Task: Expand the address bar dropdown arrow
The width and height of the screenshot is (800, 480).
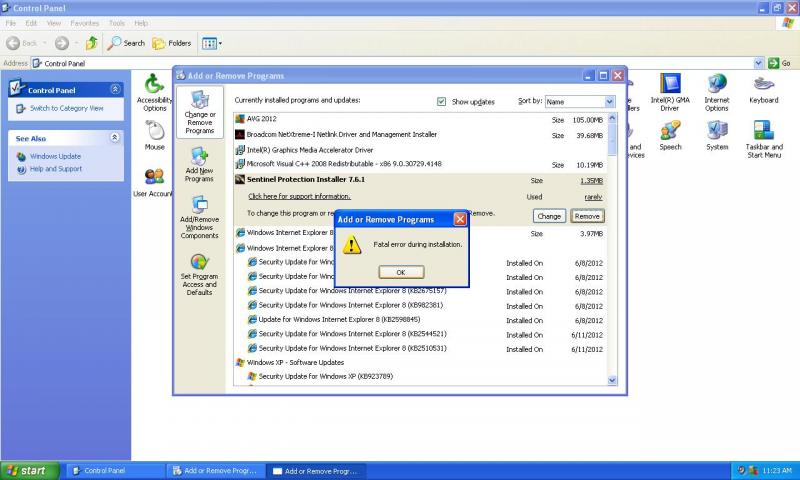Action: click(x=758, y=63)
